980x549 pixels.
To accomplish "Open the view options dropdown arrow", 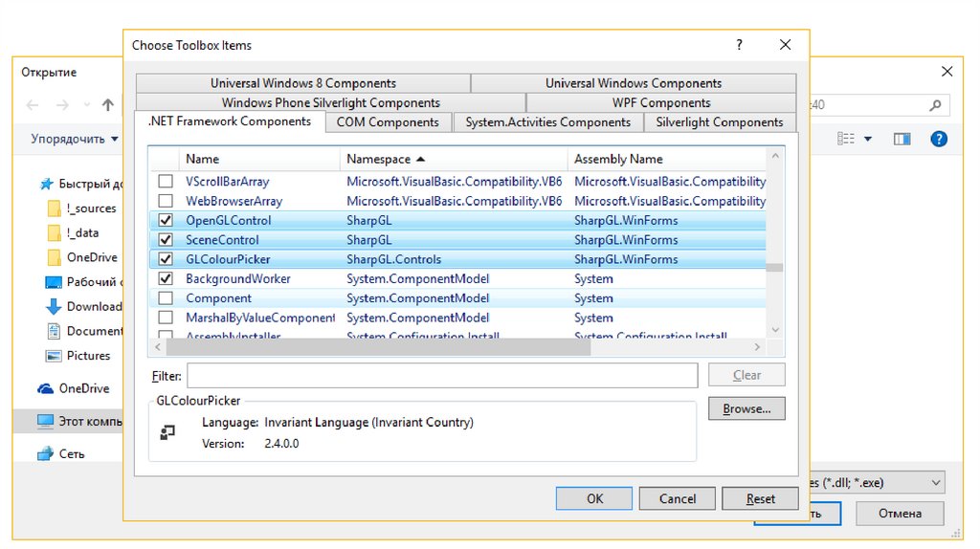I will tap(868, 139).
